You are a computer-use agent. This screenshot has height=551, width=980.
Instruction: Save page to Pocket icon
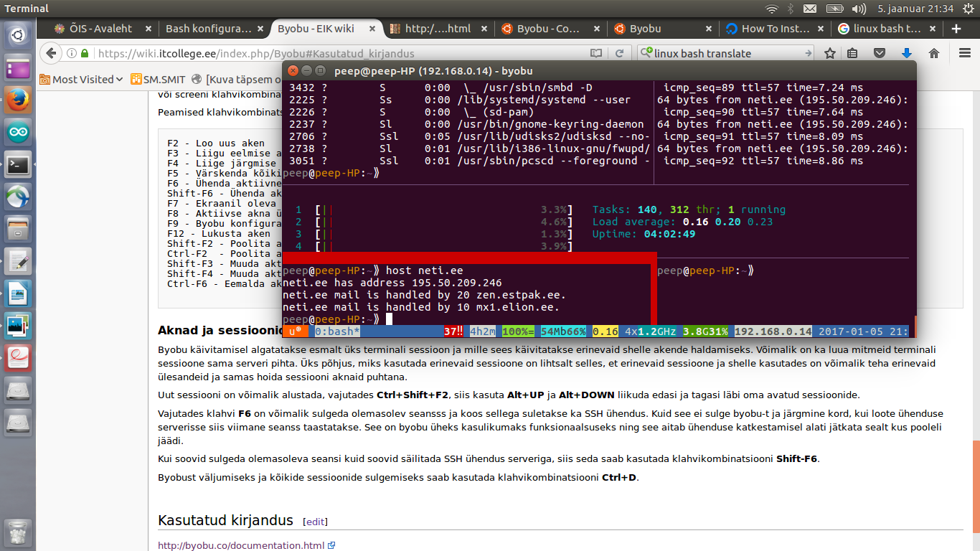tap(880, 53)
